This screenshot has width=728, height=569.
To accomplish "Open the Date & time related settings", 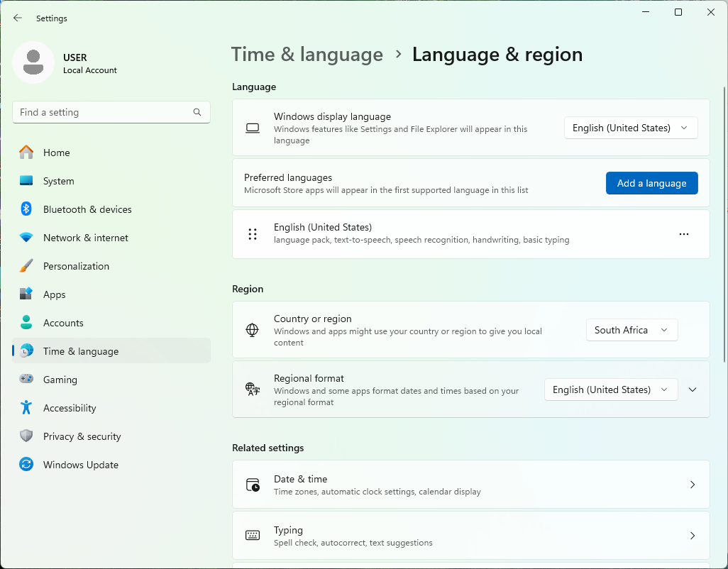I will (x=470, y=485).
